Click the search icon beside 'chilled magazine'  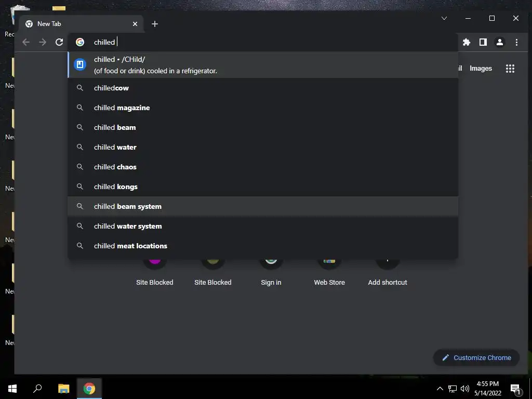point(79,108)
